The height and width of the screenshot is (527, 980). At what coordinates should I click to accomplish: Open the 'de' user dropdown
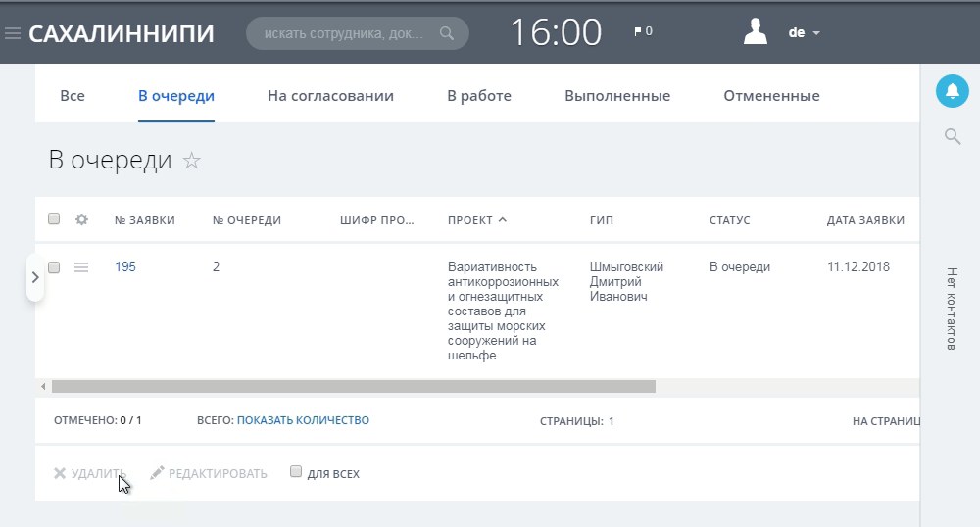804,32
